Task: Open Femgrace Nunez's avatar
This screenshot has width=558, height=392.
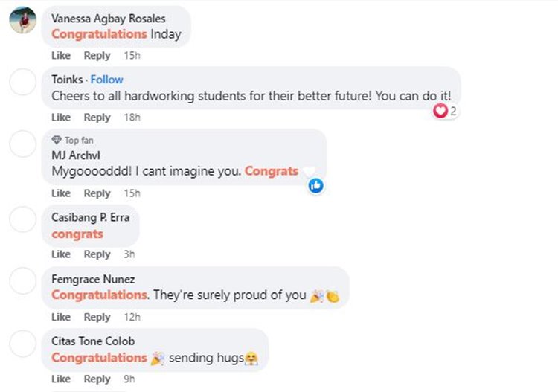Action: [22, 282]
